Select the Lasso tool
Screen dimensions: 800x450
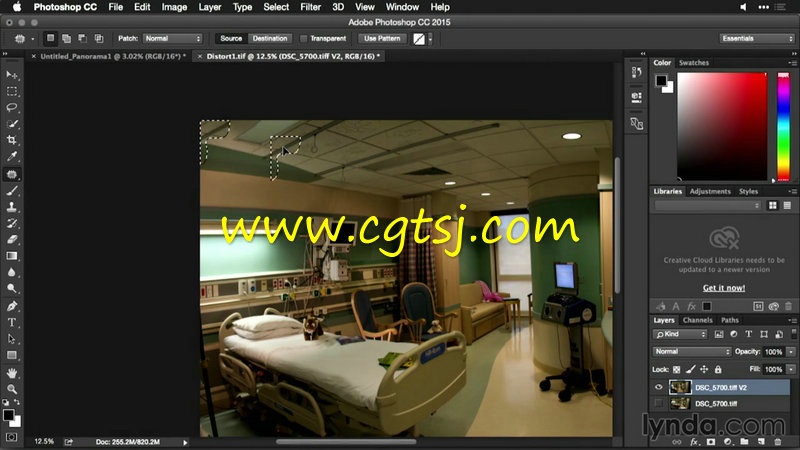[x=11, y=108]
